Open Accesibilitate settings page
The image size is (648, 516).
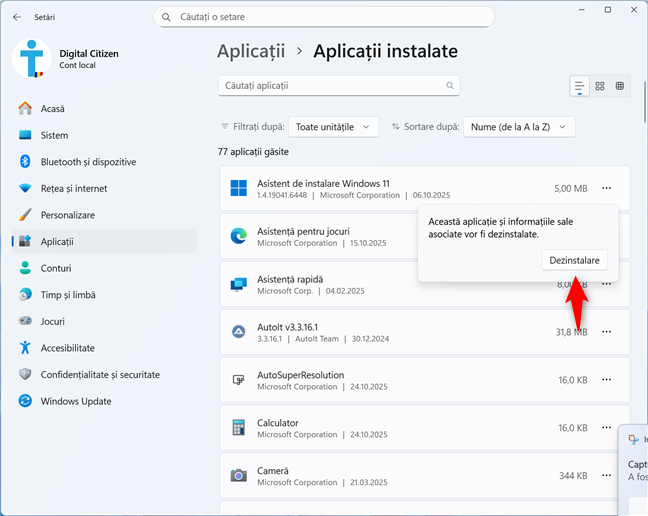click(x=104, y=348)
